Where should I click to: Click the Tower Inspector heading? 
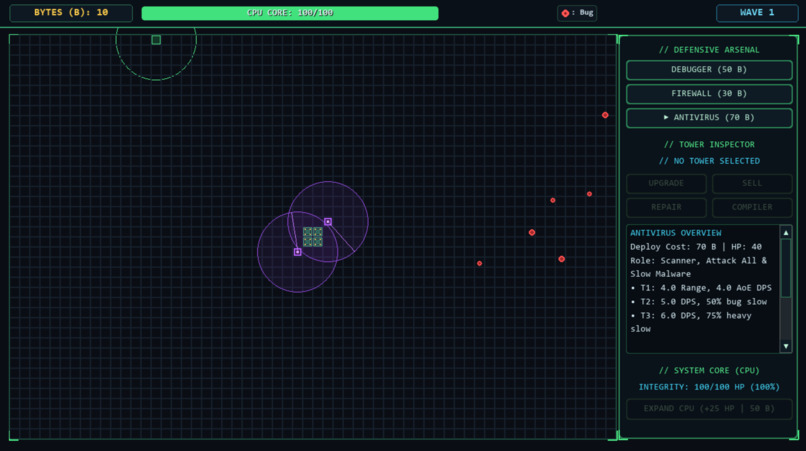point(709,145)
